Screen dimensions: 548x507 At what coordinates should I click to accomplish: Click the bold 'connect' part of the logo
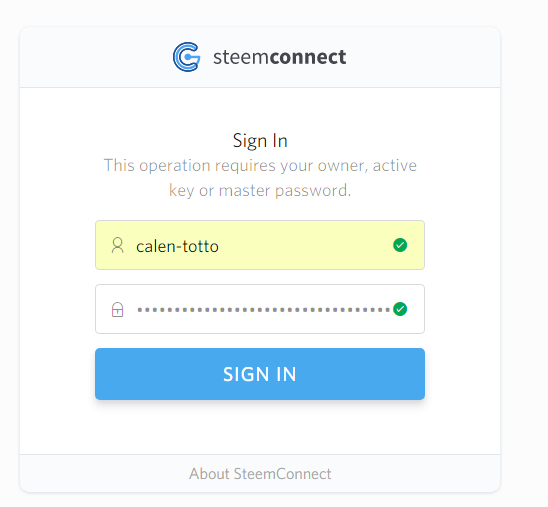click(x=308, y=57)
